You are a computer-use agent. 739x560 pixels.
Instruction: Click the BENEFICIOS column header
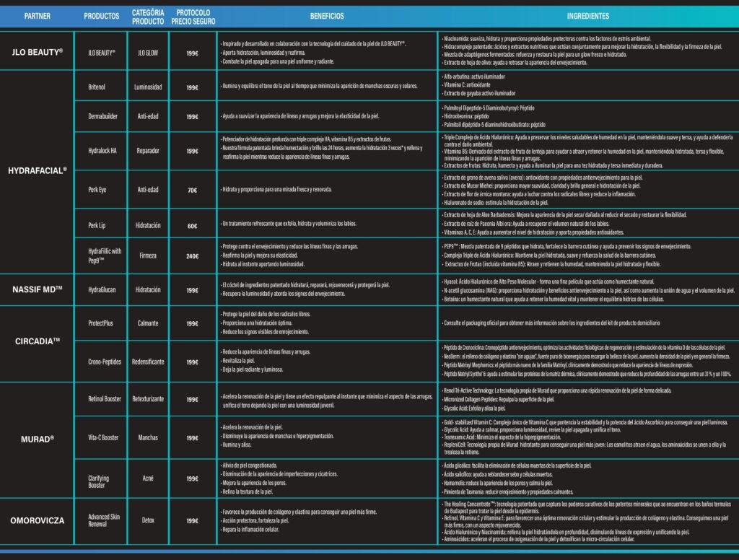327,16
